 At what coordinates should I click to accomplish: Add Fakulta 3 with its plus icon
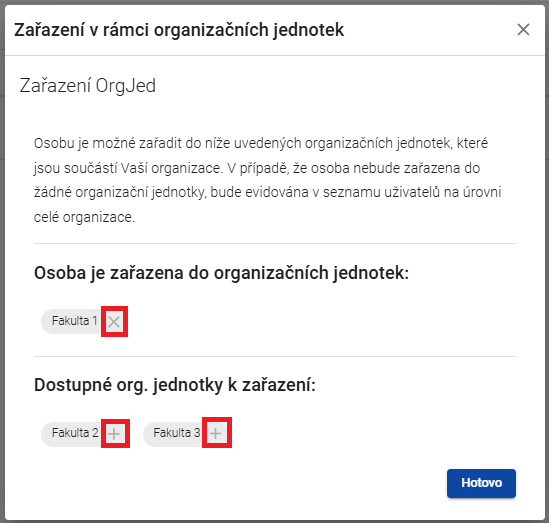[216, 433]
